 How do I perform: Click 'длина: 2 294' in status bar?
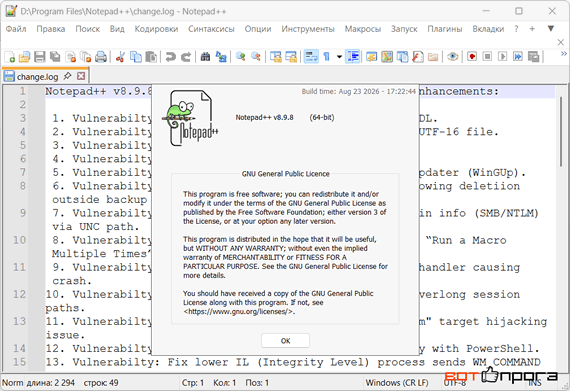click(51, 383)
